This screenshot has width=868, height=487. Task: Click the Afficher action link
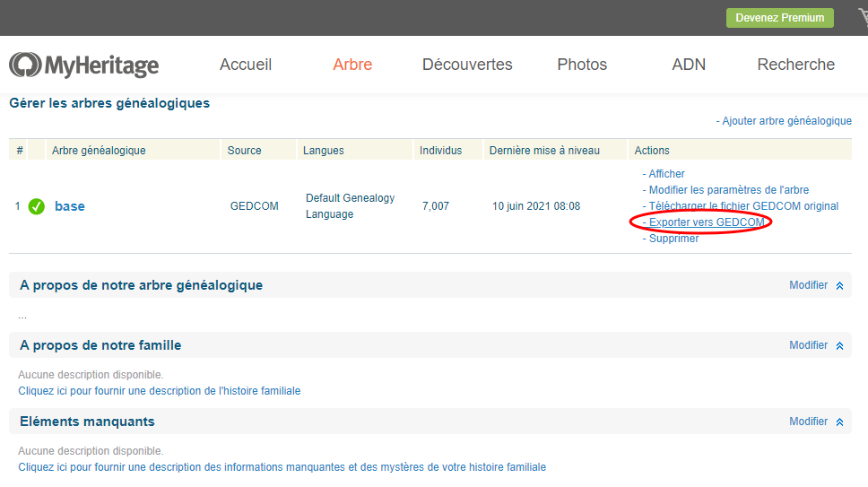[666, 174]
